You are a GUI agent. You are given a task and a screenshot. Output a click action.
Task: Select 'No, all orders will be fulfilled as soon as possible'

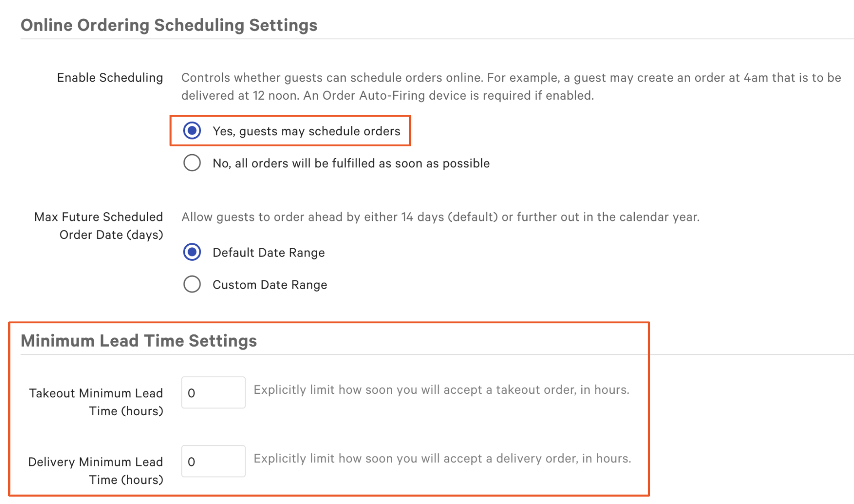click(x=192, y=163)
